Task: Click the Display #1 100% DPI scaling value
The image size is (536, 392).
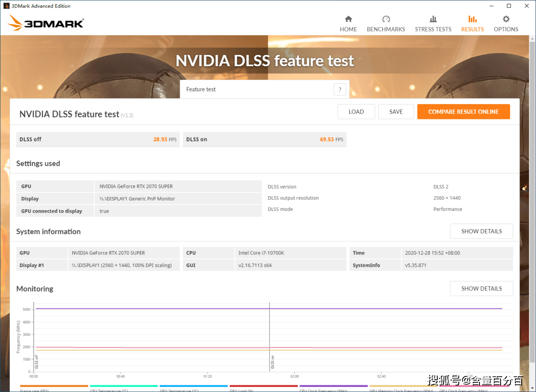Action: pos(122,265)
